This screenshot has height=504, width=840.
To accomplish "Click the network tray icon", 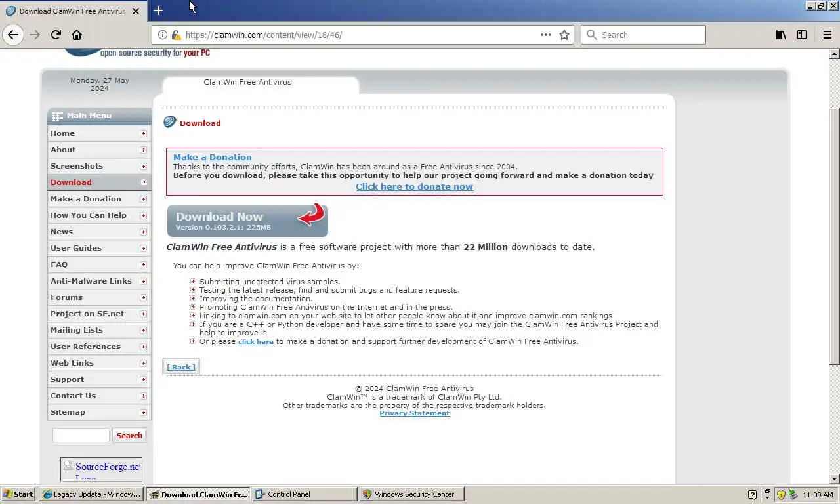I will click(x=793, y=494).
